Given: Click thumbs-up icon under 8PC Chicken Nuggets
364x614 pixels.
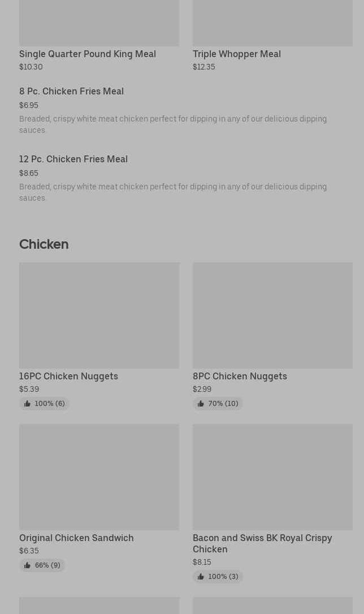Looking at the screenshot, I should point(201,404).
